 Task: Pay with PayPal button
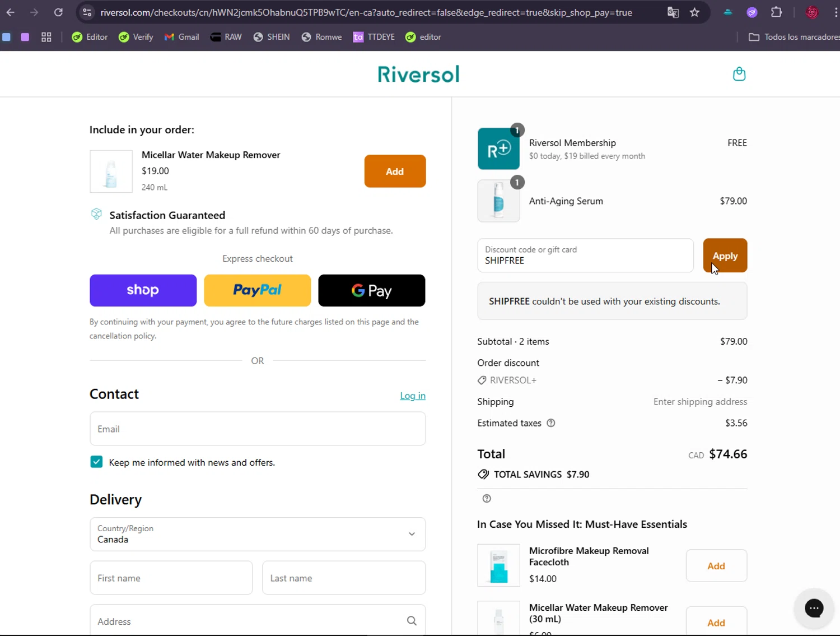[257, 290]
